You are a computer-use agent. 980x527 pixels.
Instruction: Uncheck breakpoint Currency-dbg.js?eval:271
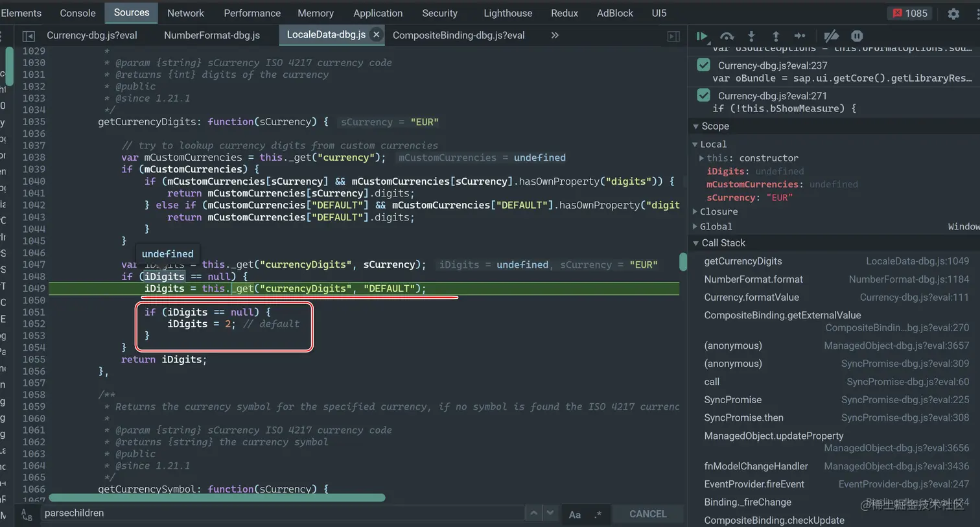click(x=703, y=95)
